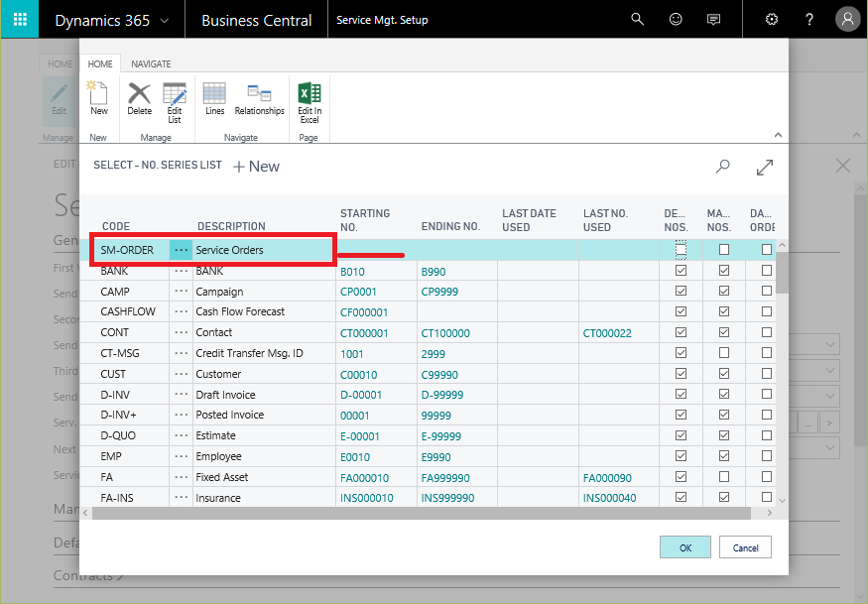Open the help question mark icon
The height and width of the screenshot is (604, 868).
pos(809,20)
